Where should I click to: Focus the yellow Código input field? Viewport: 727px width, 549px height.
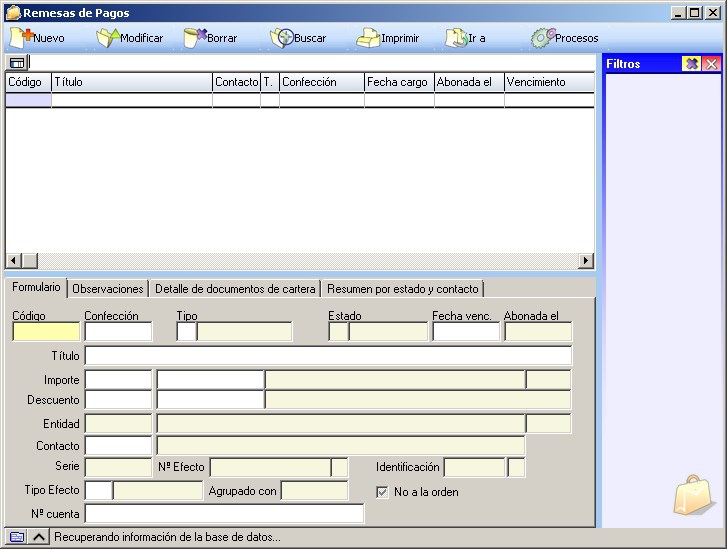pyautogui.click(x=46, y=332)
